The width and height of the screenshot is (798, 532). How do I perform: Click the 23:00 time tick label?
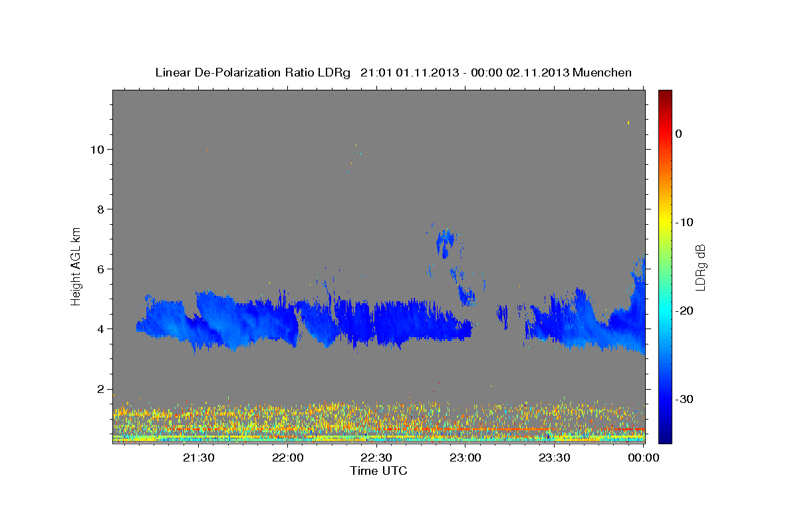tap(465, 458)
